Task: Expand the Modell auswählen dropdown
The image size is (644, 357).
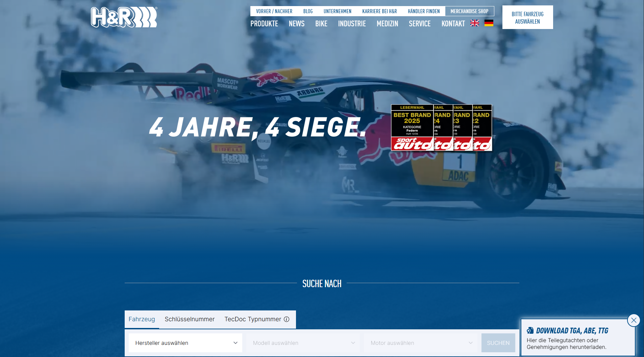Action: (x=303, y=343)
